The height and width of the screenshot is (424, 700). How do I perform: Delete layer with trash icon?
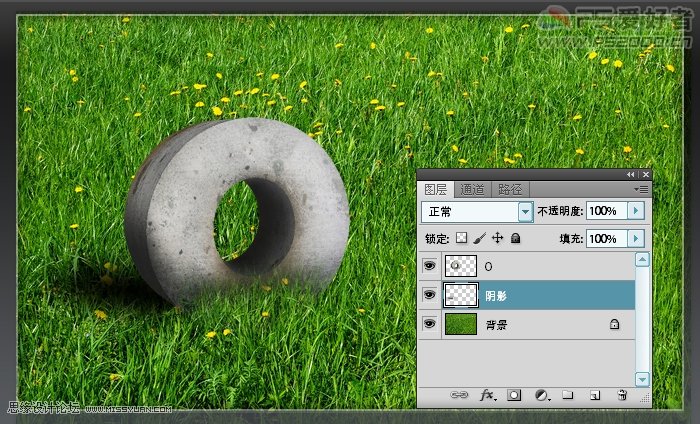click(x=621, y=395)
